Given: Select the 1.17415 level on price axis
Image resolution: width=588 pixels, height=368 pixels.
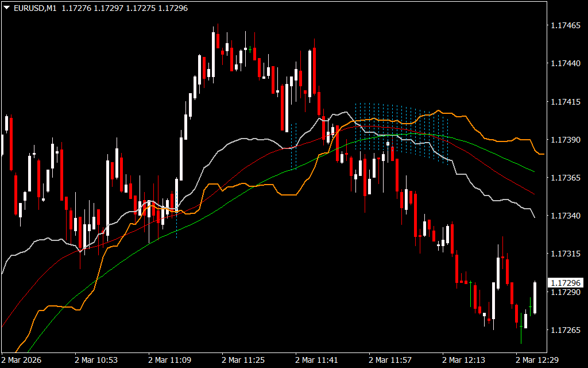Looking at the screenshot, I should 566,102.
